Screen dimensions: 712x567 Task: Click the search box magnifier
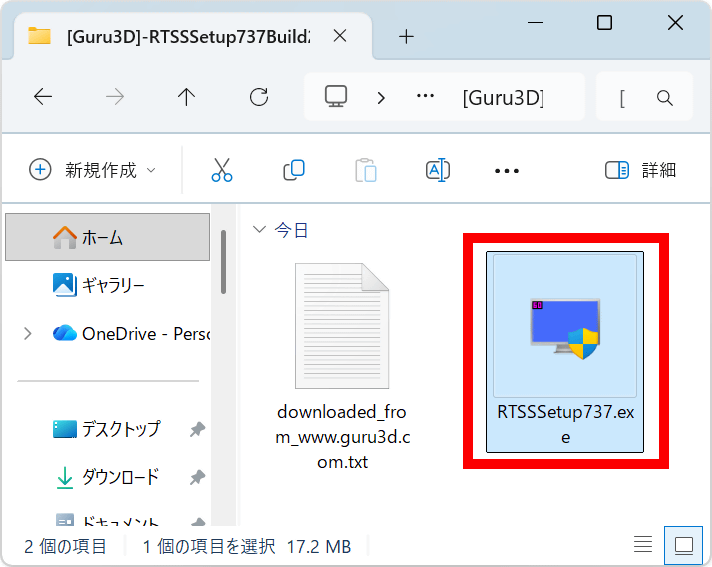tap(664, 98)
